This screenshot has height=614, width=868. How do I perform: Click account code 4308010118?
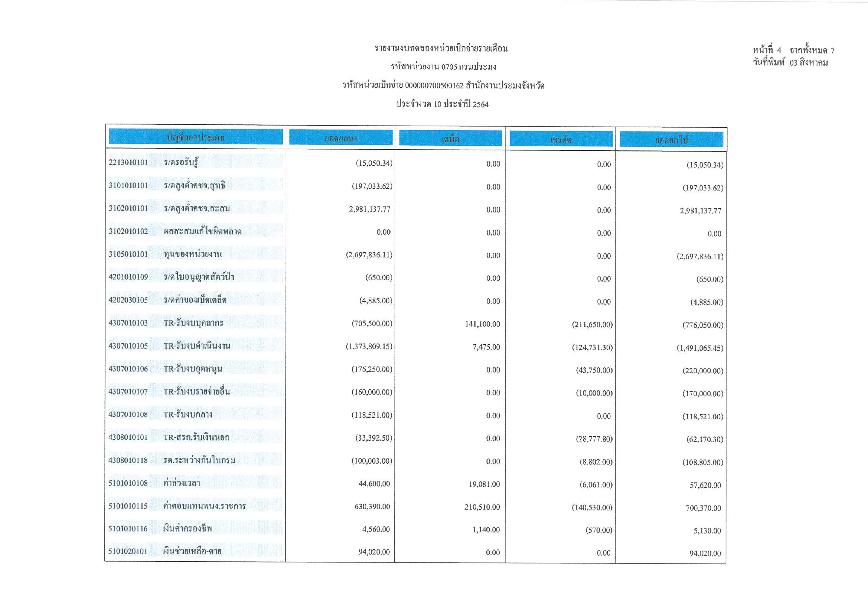pos(128,460)
